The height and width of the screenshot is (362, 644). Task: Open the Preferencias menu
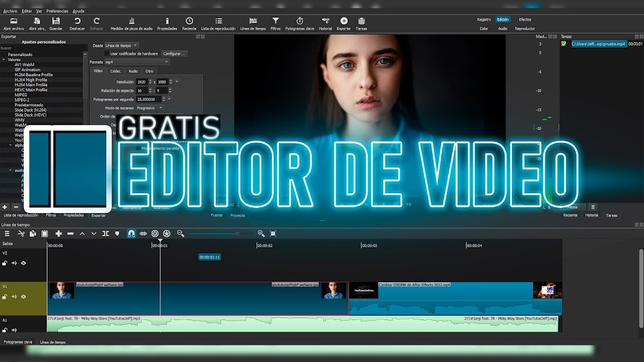(x=57, y=11)
